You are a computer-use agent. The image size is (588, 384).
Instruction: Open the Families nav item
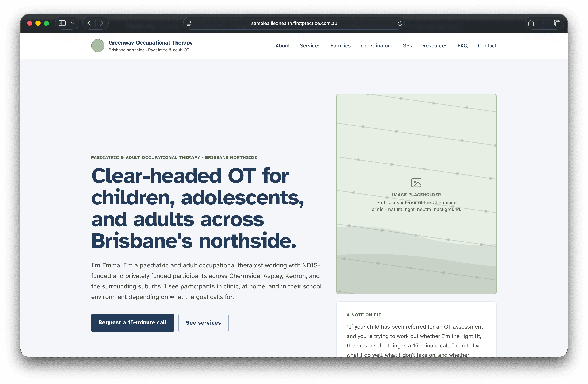(x=341, y=46)
